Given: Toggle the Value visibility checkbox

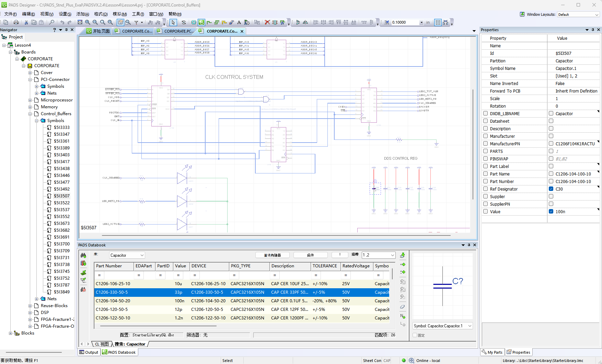Looking at the screenshot, I should coord(551,211).
